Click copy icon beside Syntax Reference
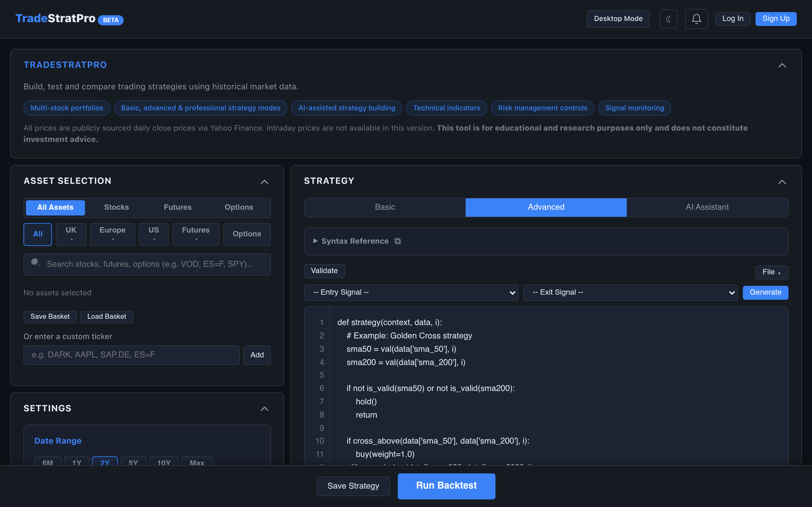Image resolution: width=812 pixels, height=507 pixels. pos(398,241)
